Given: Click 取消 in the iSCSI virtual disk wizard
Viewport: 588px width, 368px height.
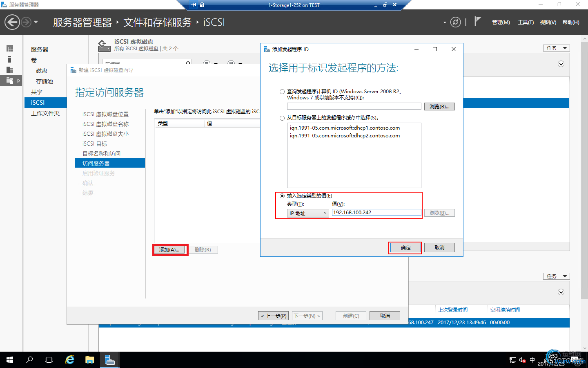Looking at the screenshot, I should point(385,316).
